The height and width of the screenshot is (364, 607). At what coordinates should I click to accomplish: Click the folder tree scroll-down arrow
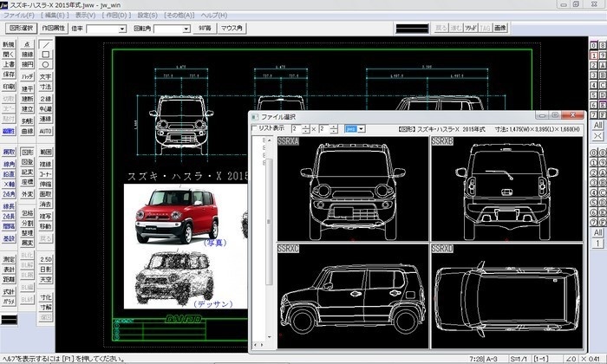[x=269, y=336]
